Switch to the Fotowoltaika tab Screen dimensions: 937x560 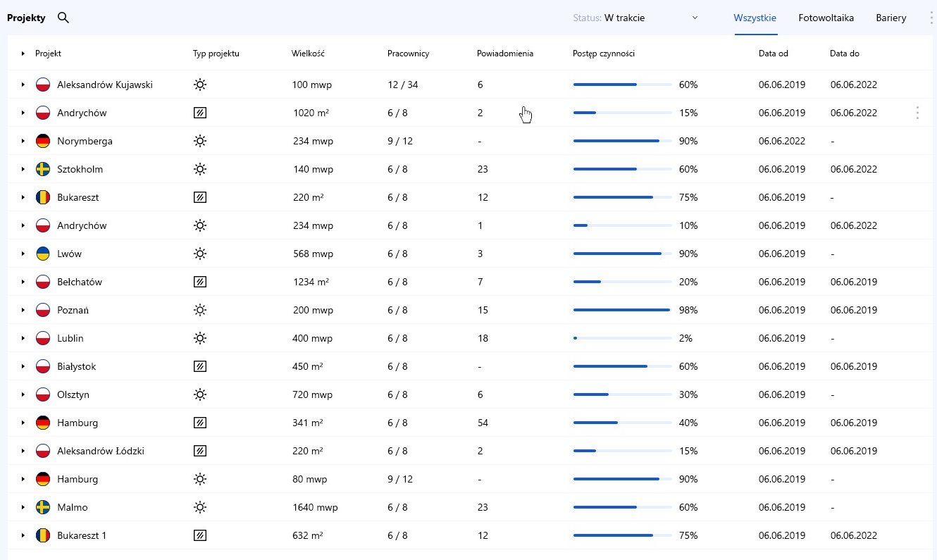click(x=826, y=18)
